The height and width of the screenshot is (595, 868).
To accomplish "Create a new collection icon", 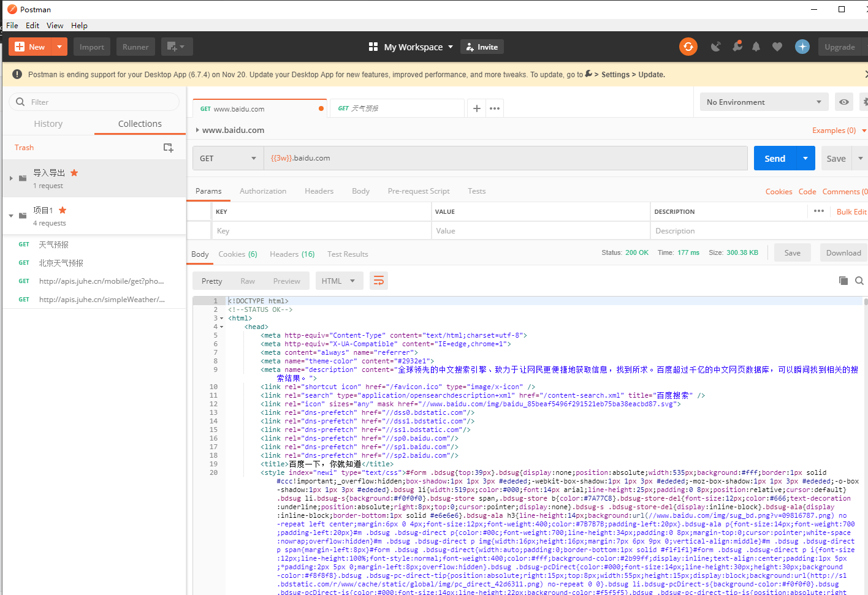I will (x=168, y=148).
